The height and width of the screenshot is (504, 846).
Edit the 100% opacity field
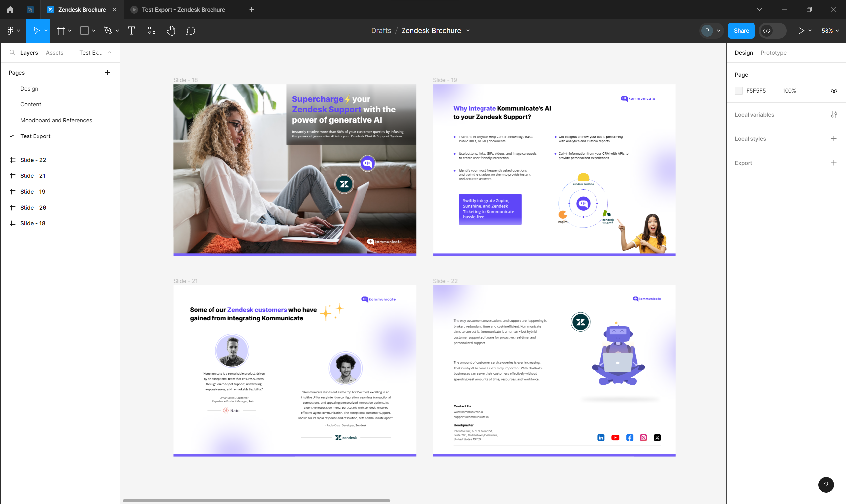789,91
